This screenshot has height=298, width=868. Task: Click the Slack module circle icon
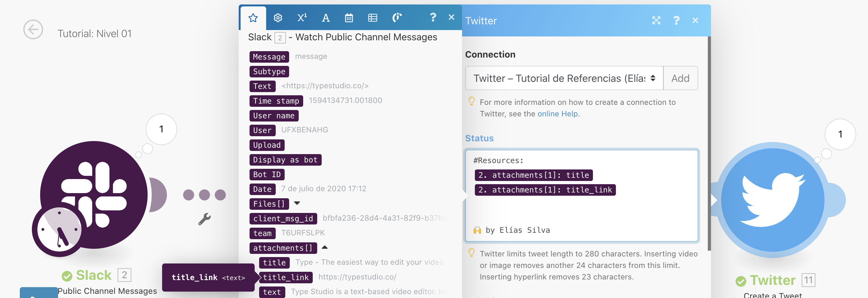(94, 195)
